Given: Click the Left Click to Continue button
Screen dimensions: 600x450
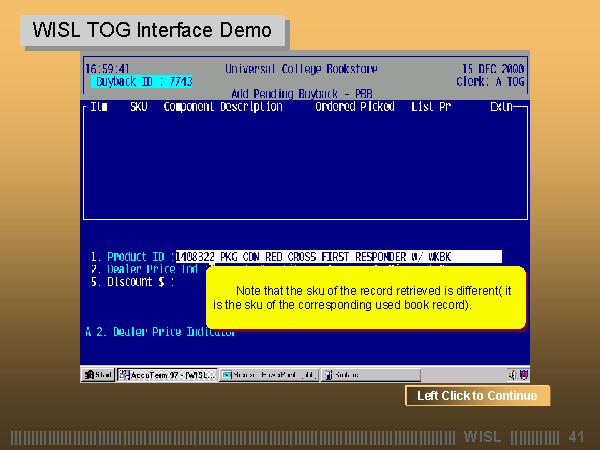Looking at the screenshot, I should (477, 396).
